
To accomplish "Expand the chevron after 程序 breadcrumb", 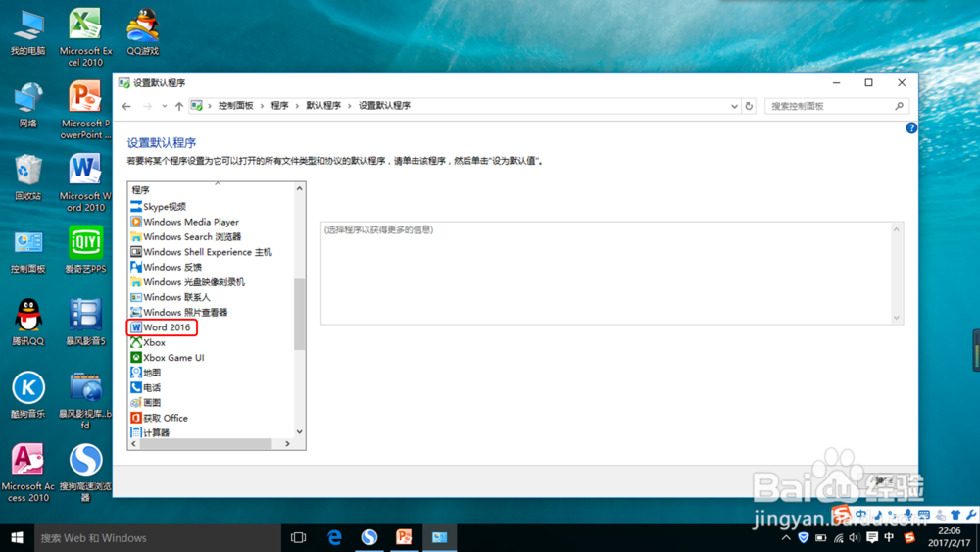I will coord(297,106).
